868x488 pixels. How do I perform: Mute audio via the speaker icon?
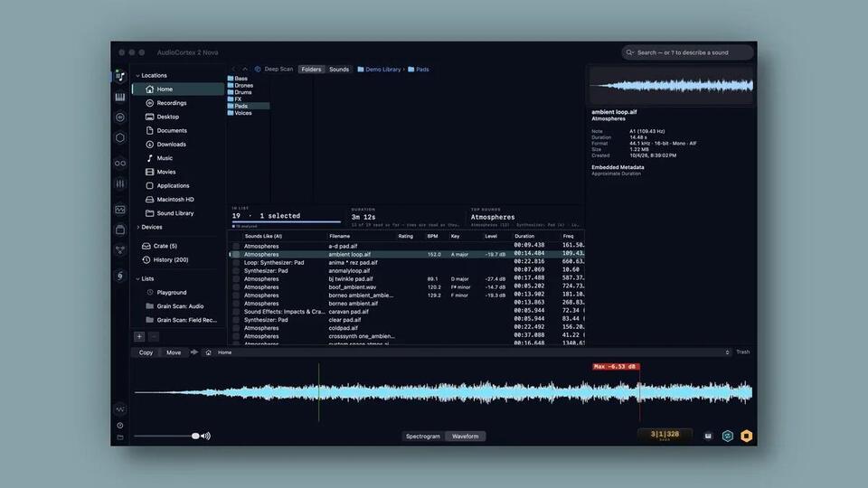tap(206, 436)
